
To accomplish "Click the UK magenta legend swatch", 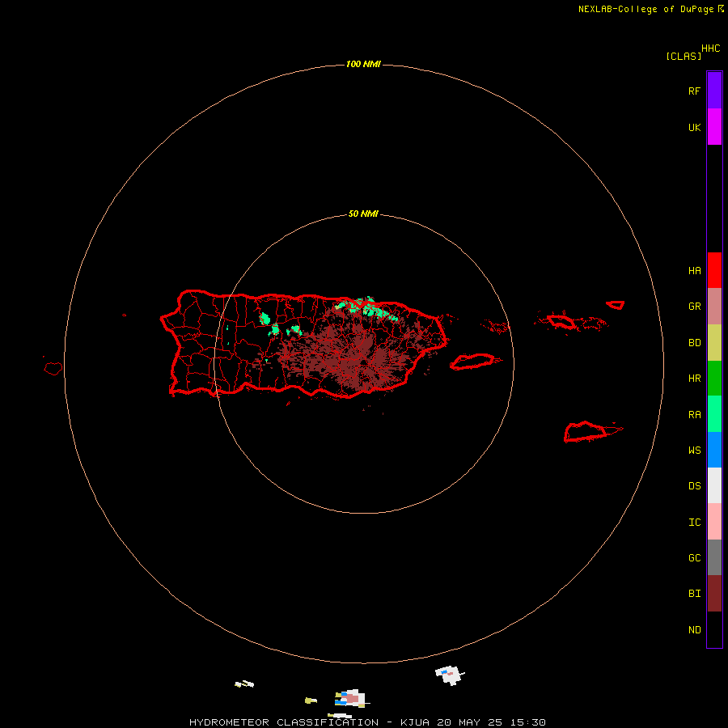I will [714, 126].
